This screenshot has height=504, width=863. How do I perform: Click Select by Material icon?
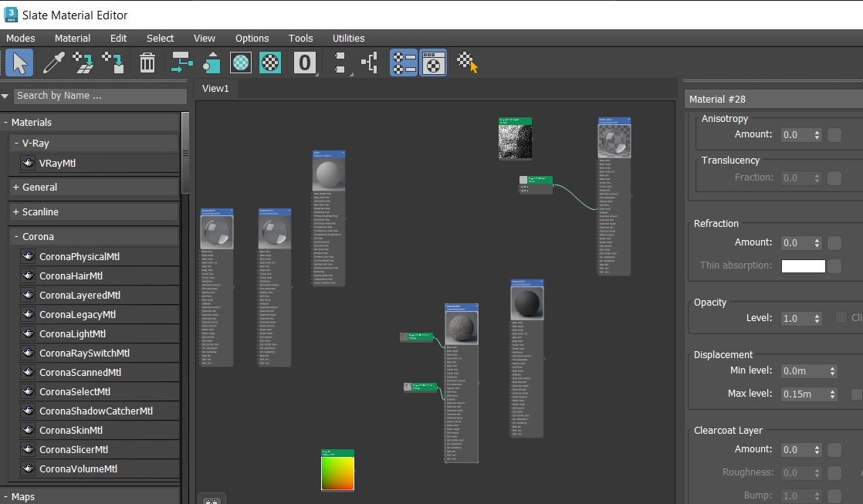[467, 63]
